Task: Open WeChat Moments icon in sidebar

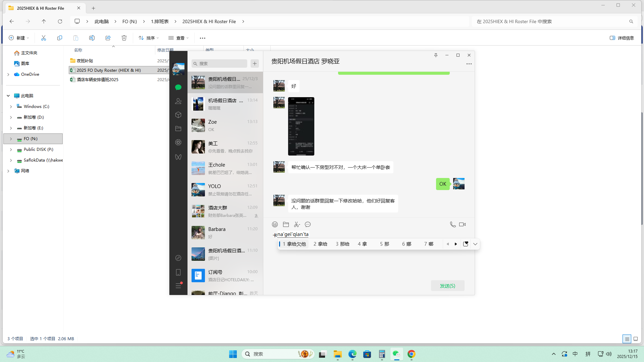Action: click(x=178, y=142)
